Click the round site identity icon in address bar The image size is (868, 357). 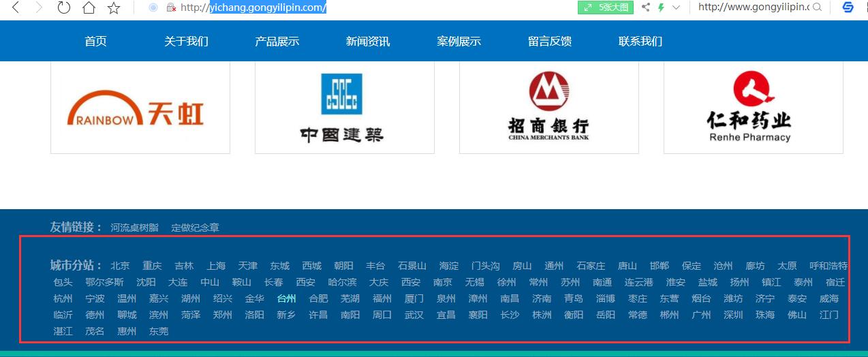tap(153, 7)
